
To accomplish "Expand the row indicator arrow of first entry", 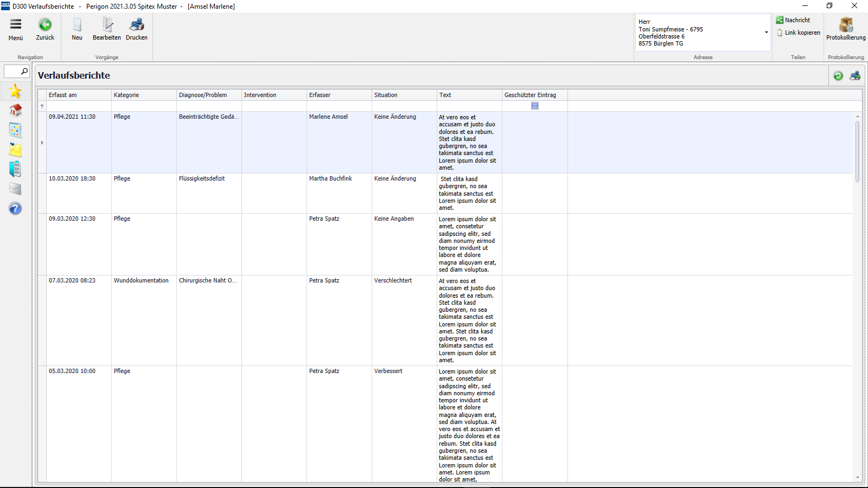I will point(42,143).
